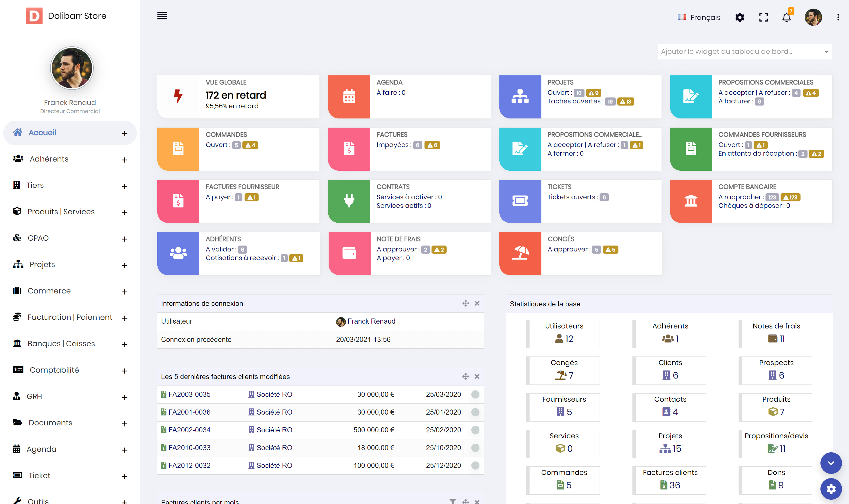
Task: Click the Compte Bancaire bank tile icon
Action: pyautogui.click(x=691, y=201)
